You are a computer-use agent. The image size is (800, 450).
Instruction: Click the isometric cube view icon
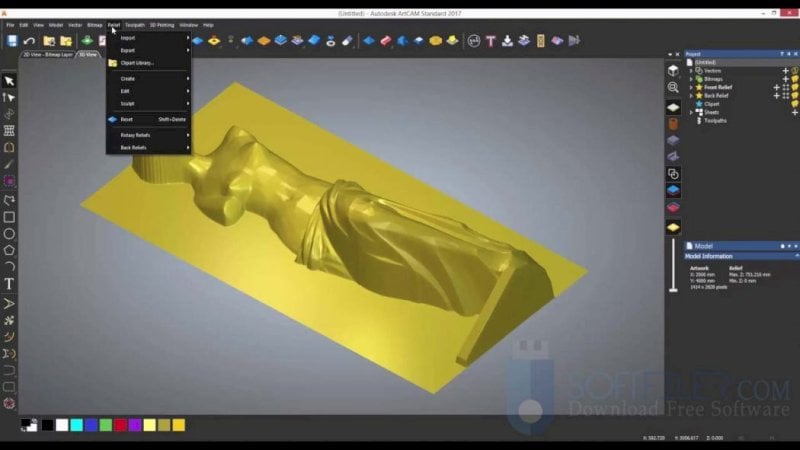673,70
